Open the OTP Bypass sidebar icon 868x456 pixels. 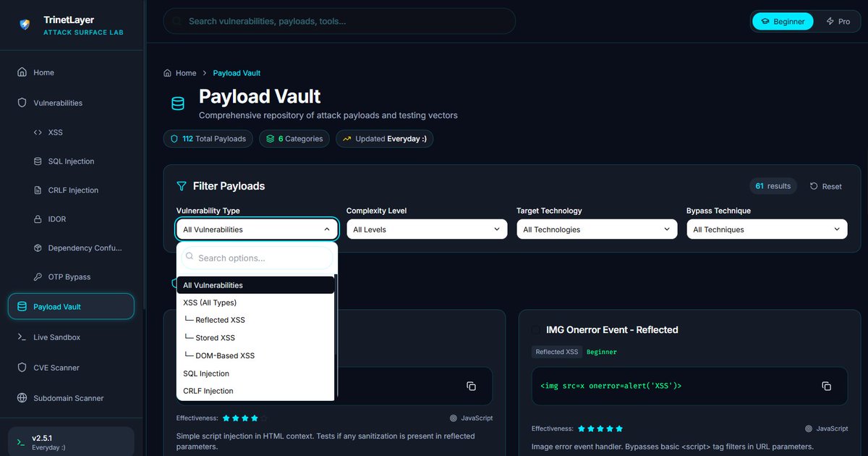[x=38, y=276]
